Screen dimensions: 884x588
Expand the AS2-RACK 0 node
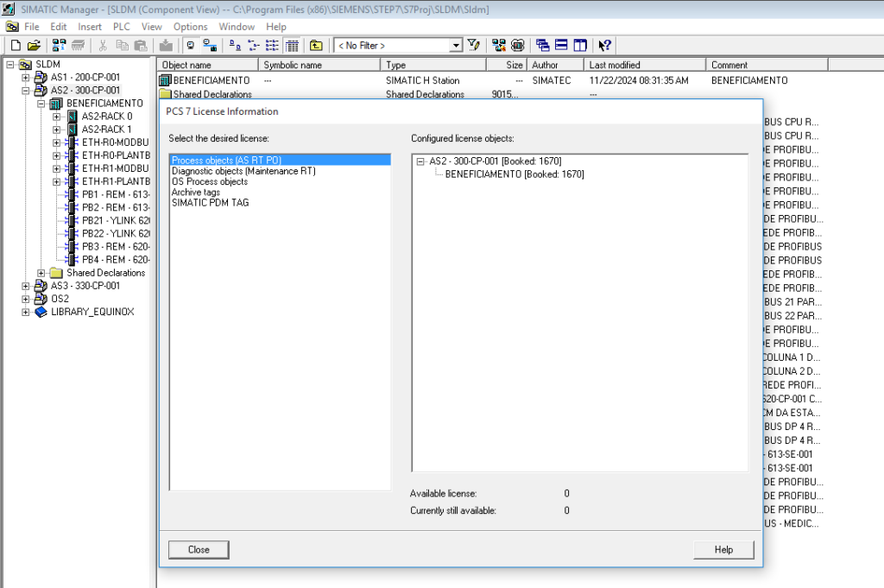click(x=56, y=117)
